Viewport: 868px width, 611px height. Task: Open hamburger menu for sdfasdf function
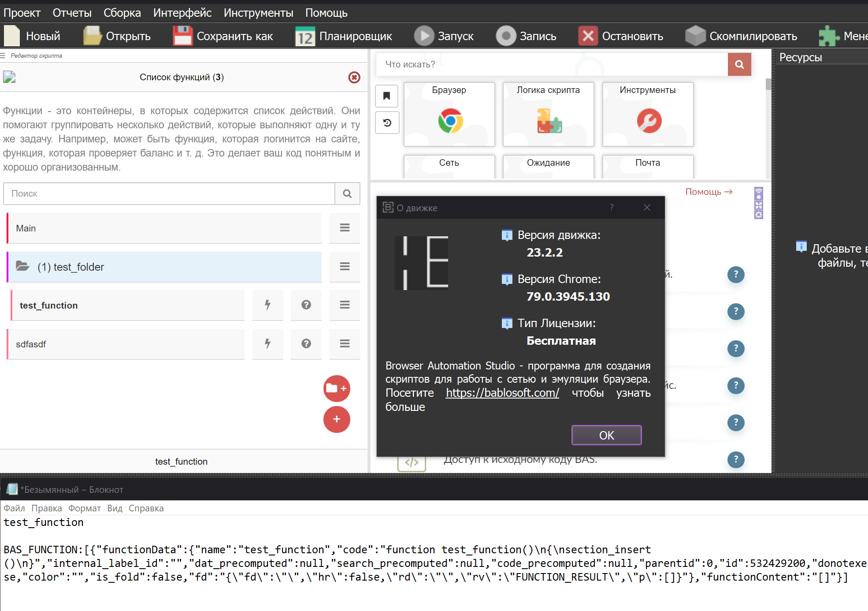[345, 343]
